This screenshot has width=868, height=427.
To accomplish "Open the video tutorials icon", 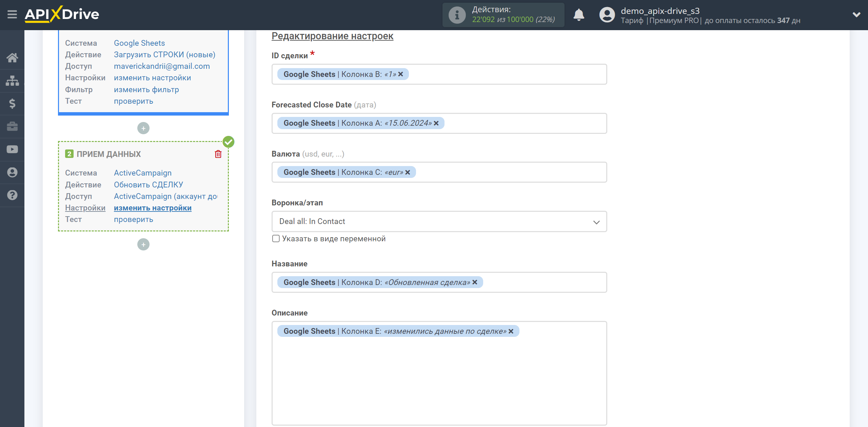I will click(12, 149).
